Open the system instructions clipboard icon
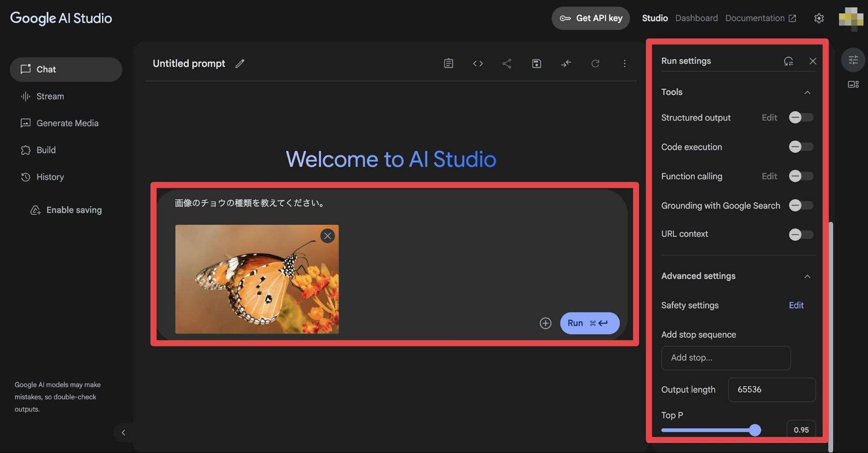The width and height of the screenshot is (868, 453). [449, 64]
